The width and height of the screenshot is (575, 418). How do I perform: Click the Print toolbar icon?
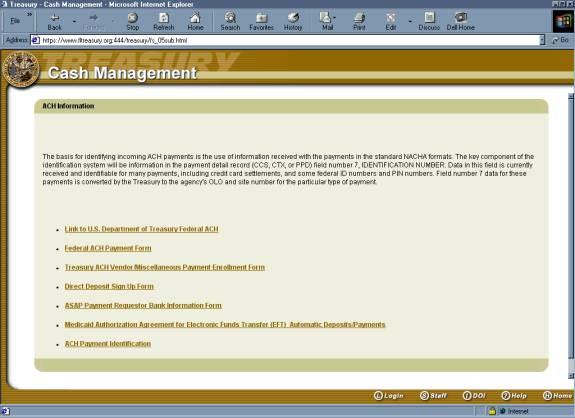click(359, 22)
